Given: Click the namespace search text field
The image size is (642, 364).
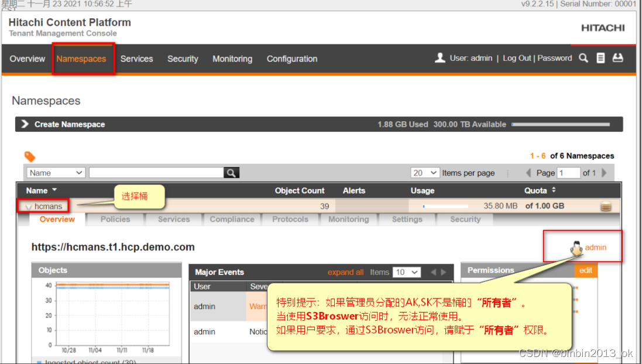Looking at the screenshot, I should point(156,173).
